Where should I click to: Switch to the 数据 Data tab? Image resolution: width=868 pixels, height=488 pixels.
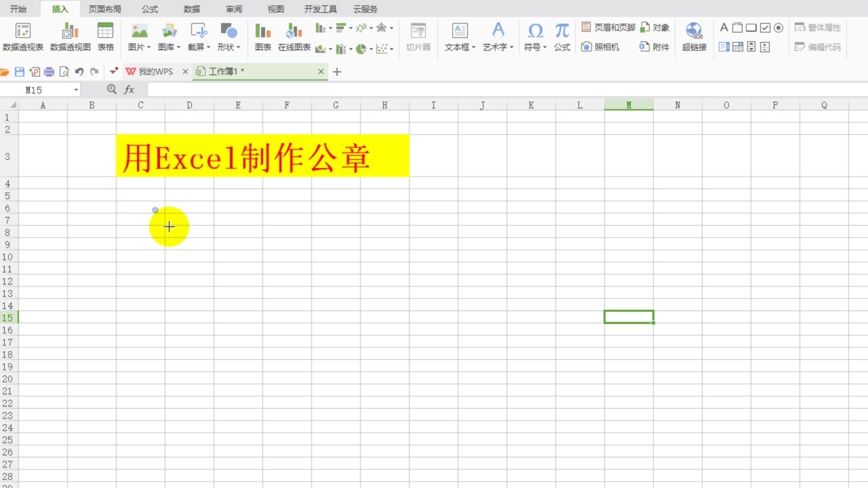(192, 9)
